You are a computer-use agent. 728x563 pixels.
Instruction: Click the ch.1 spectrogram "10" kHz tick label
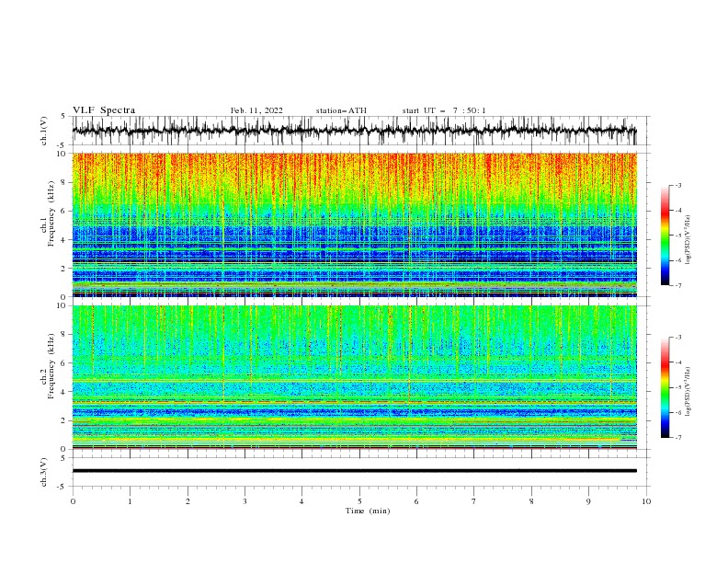(62, 154)
